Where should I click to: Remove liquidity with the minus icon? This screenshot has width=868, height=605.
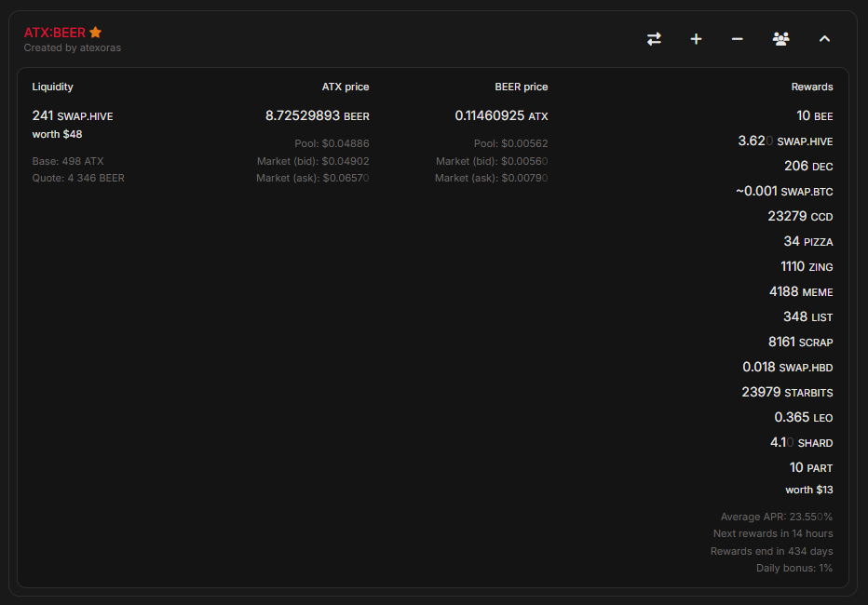pos(737,39)
